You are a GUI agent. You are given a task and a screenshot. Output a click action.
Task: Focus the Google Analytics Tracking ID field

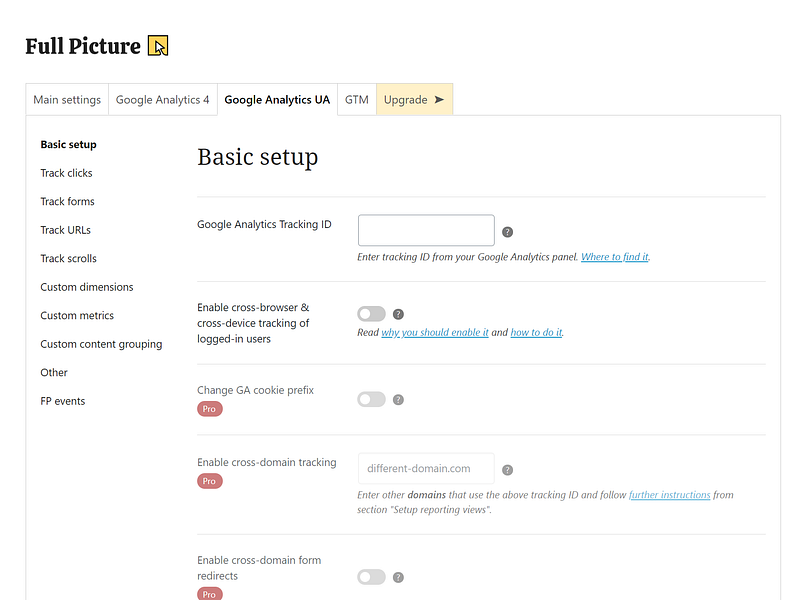click(x=426, y=230)
